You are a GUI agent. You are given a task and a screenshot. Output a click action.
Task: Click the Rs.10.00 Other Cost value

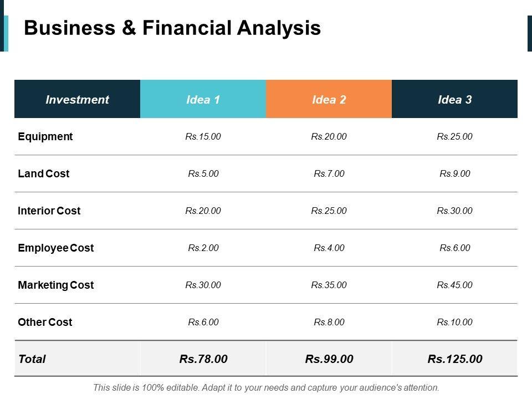[455, 322]
